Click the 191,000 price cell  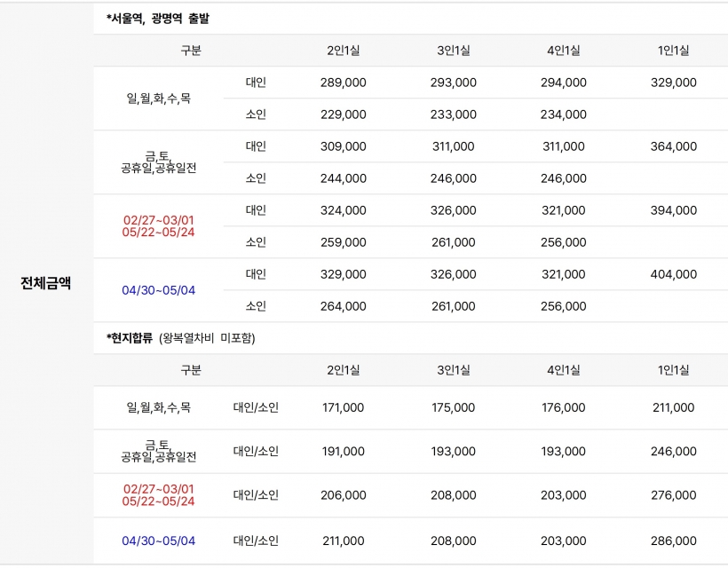pos(343,452)
